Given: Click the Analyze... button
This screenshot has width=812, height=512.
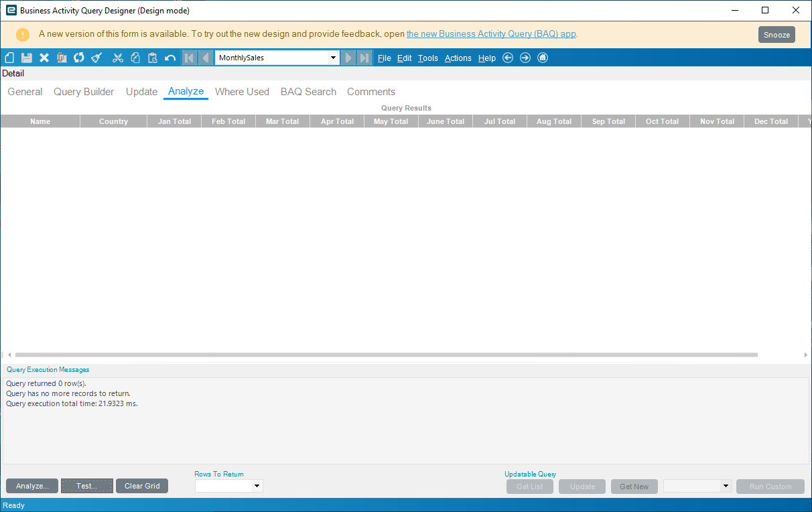Looking at the screenshot, I should pyautogui.click(x=32, y=486).
